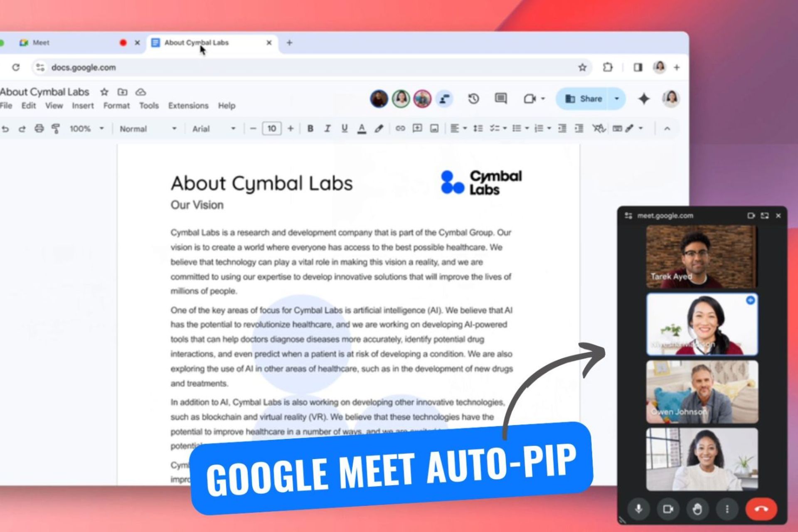Click the Share button
Screen dimensions: 798x532
583,99
